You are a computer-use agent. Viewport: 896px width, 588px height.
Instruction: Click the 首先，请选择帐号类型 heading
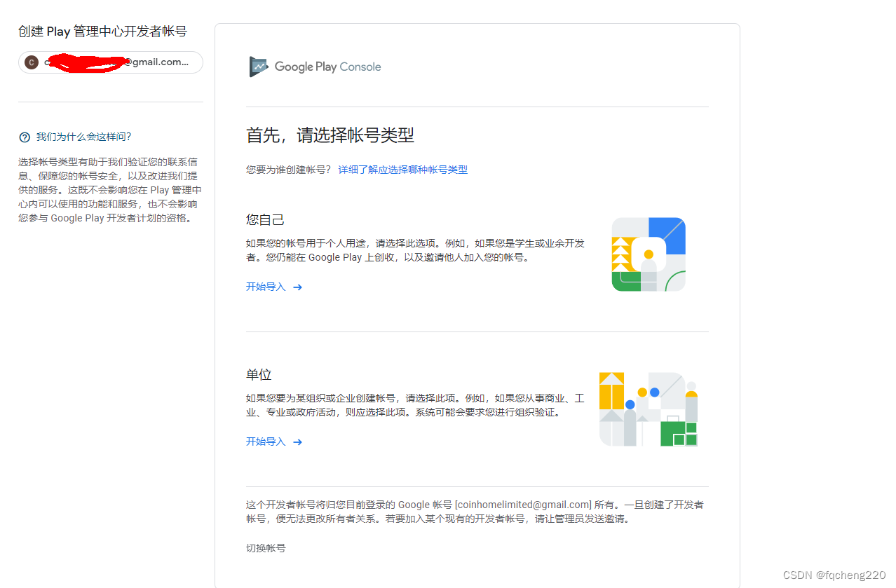pos(330,135)
